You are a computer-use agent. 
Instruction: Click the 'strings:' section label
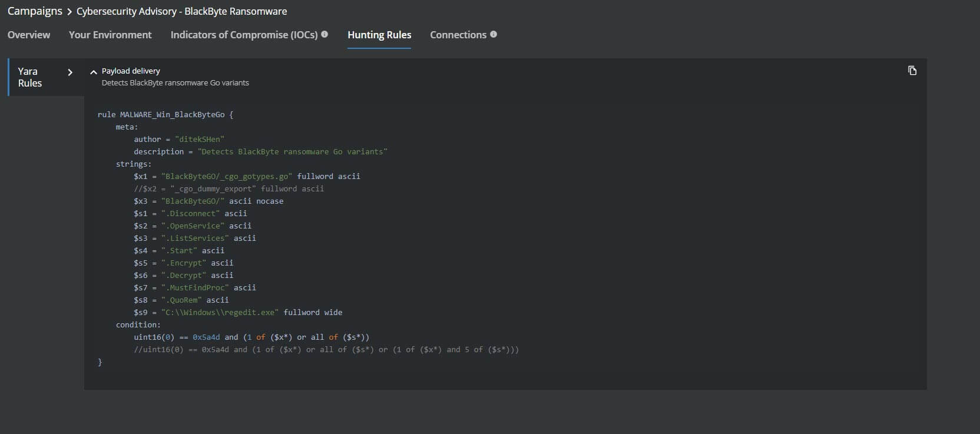134,164
